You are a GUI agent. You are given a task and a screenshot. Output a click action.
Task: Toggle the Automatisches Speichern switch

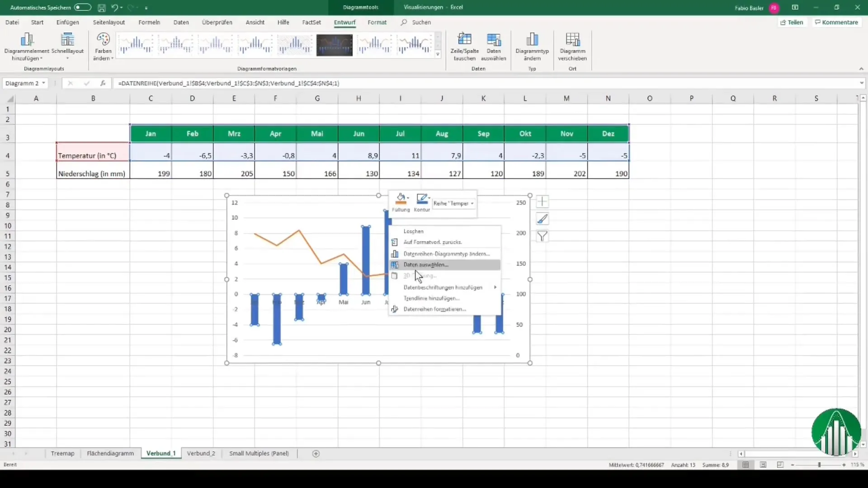coord(83,7)
